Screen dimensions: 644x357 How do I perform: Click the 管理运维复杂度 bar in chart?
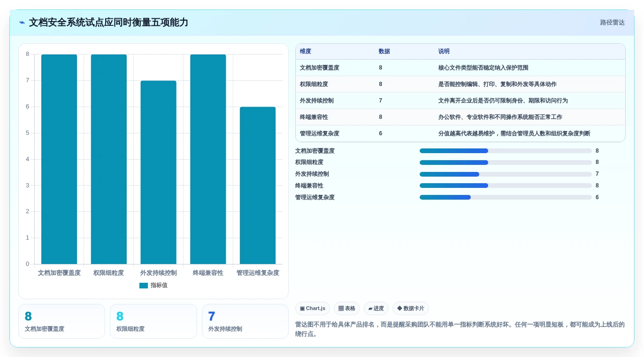[x=258, y=186]
